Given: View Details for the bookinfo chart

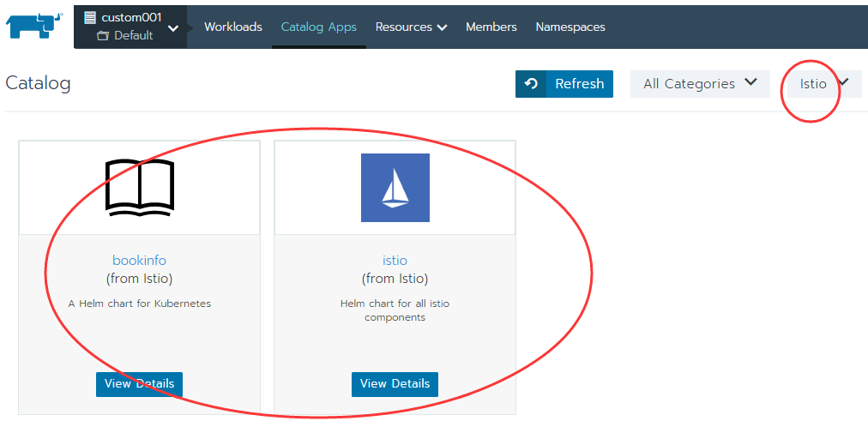Looking at the screenshot, I should pyautogui.click(x=140, y=384).
